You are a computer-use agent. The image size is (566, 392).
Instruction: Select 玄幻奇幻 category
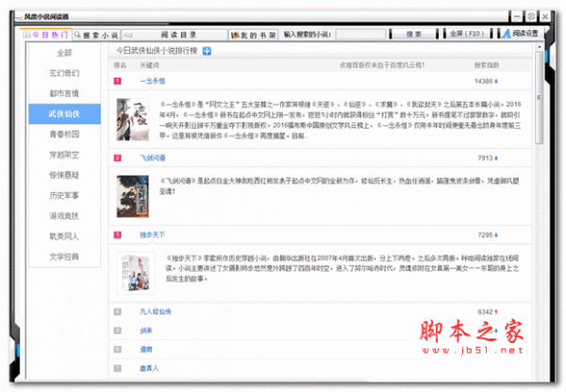[64, 73]
